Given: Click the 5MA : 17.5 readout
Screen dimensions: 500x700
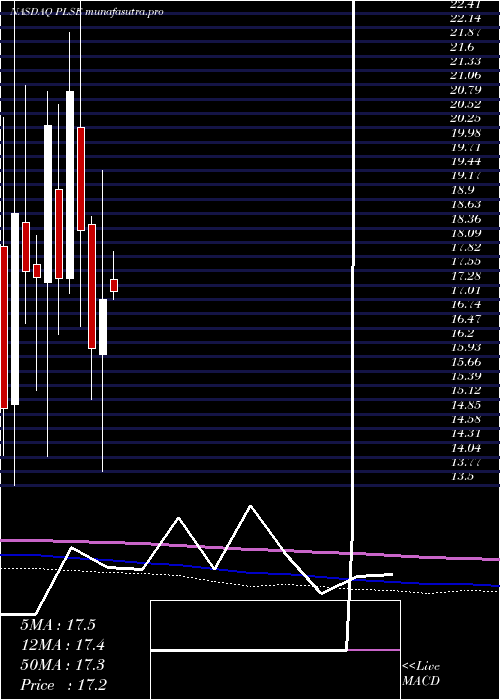Looking at the screenshot, I should click(58, 625).
